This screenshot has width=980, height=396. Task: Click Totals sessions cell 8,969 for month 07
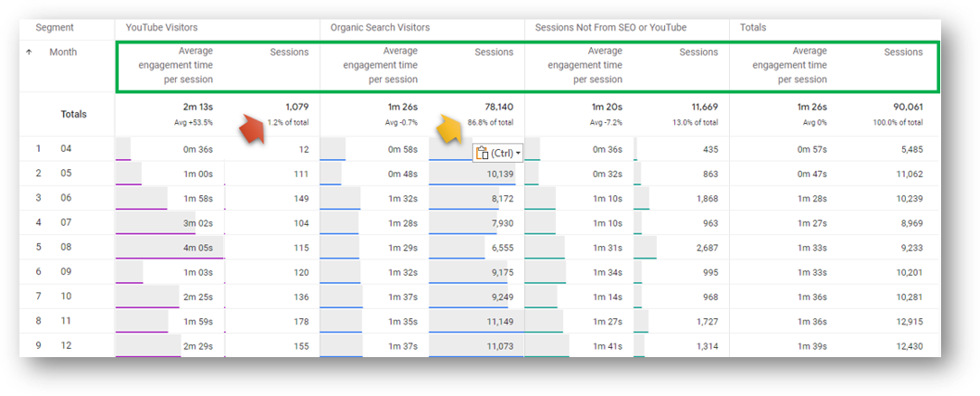pyautogui.click(x=911, y=224)
